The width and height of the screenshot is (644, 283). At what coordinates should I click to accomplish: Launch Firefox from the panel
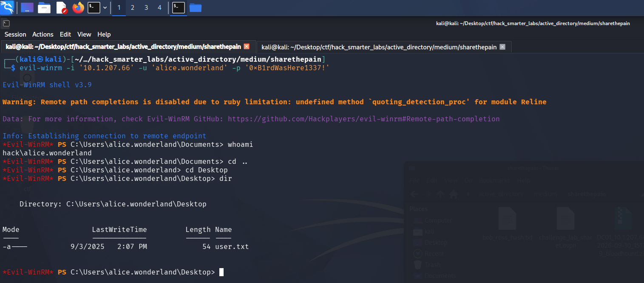coord(78,7)
